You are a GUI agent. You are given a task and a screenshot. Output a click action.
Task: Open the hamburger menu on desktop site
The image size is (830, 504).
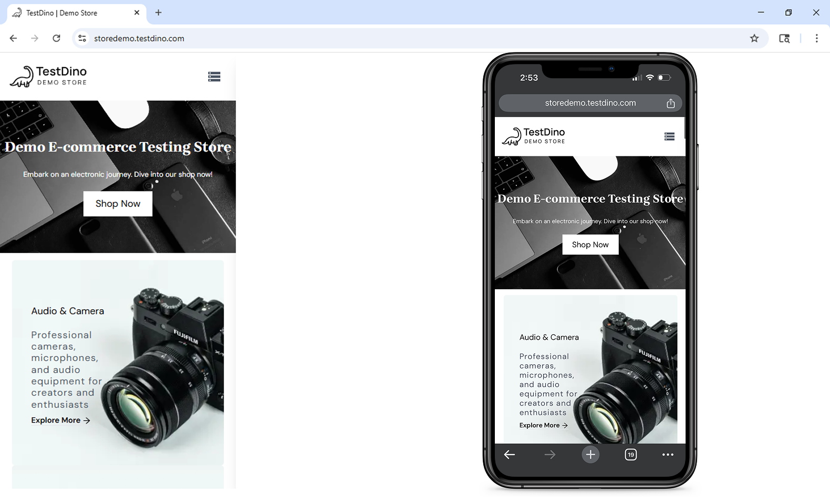(214, 77)
